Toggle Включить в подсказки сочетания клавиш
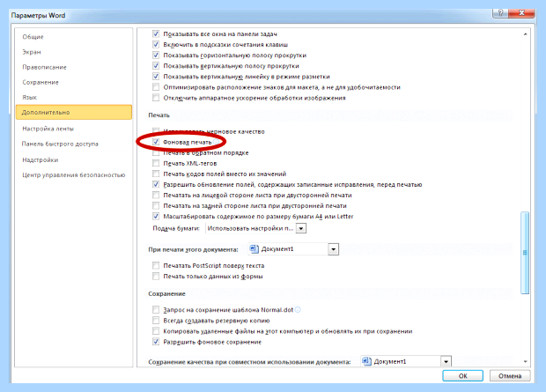546x392 pixels. tap(156, 45)
